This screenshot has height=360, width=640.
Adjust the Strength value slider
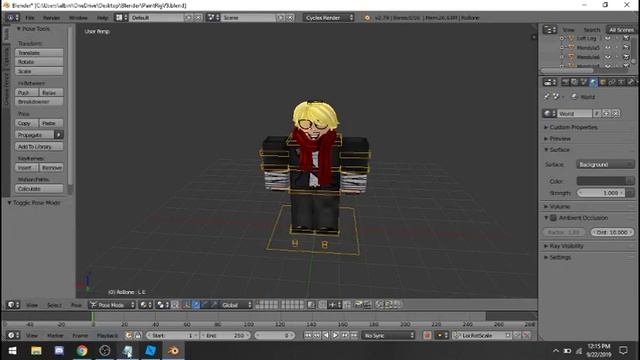coord(601,193)
